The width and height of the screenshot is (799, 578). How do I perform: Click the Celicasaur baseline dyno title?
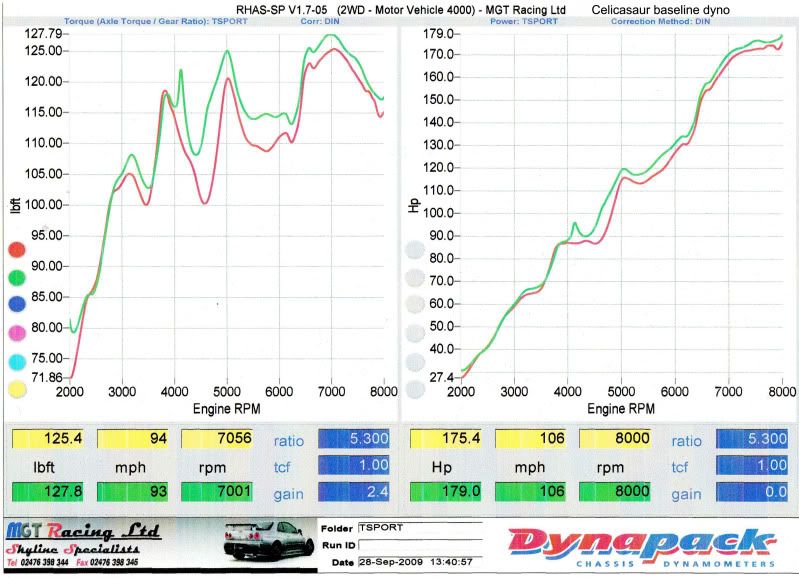(x=660, y=10)
